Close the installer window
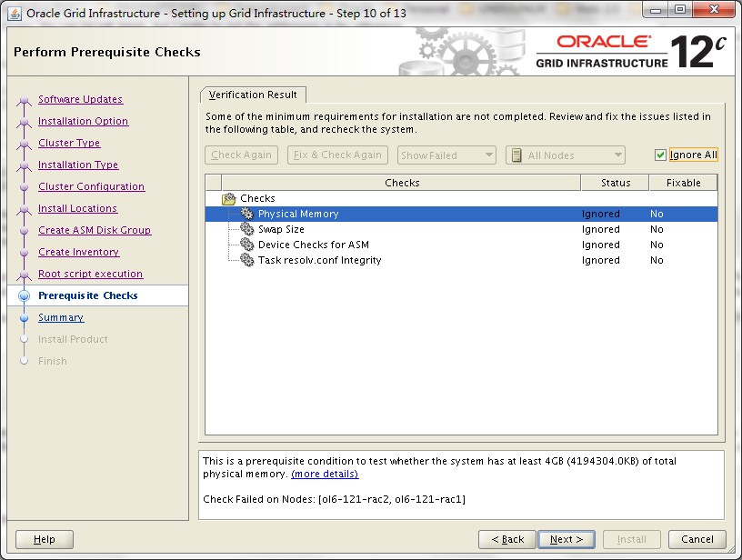This screenshot has width=742, height=560. tap(715, 10)
